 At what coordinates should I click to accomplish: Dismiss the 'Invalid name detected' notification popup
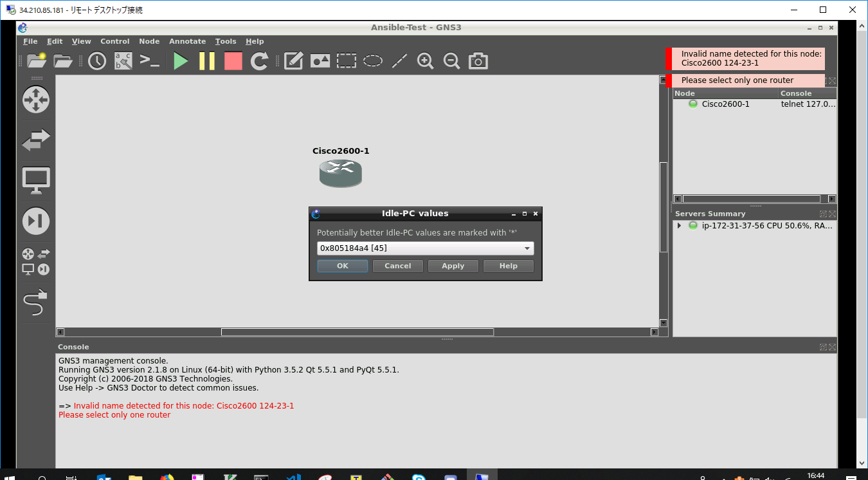(745, 59)
